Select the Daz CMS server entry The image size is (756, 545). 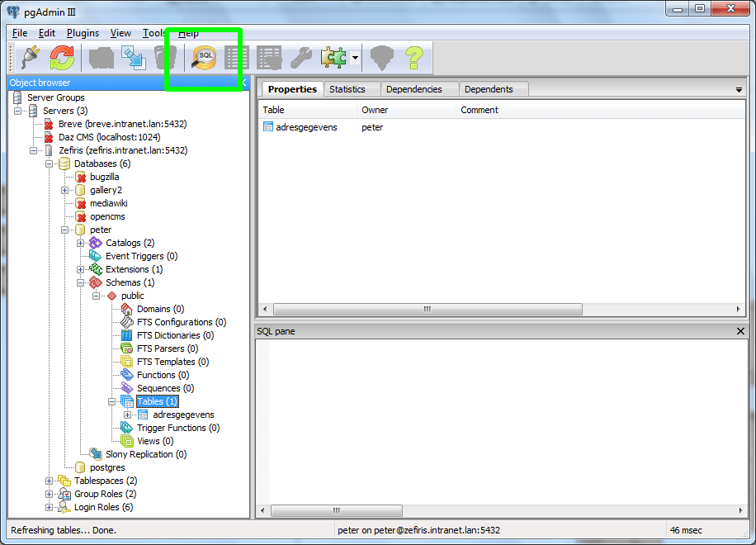110,137
